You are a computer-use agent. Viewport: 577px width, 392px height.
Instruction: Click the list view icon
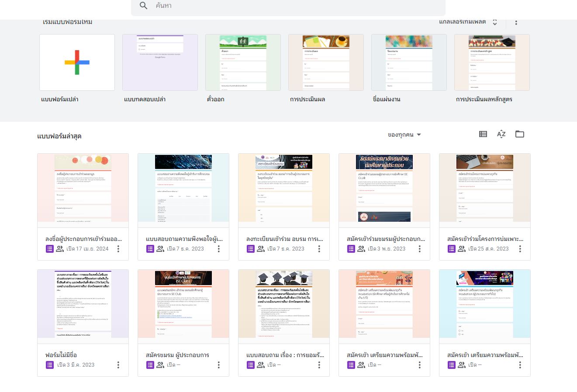coord(483,134)
